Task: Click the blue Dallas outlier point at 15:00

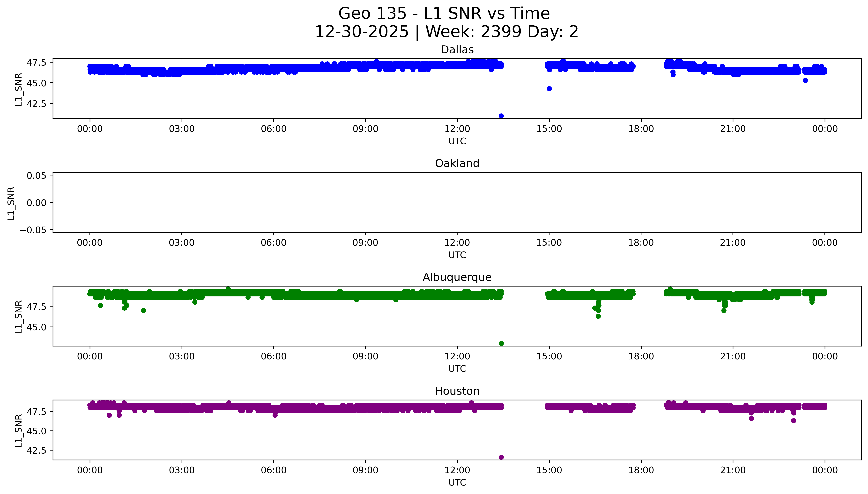Action: (549, 89)
